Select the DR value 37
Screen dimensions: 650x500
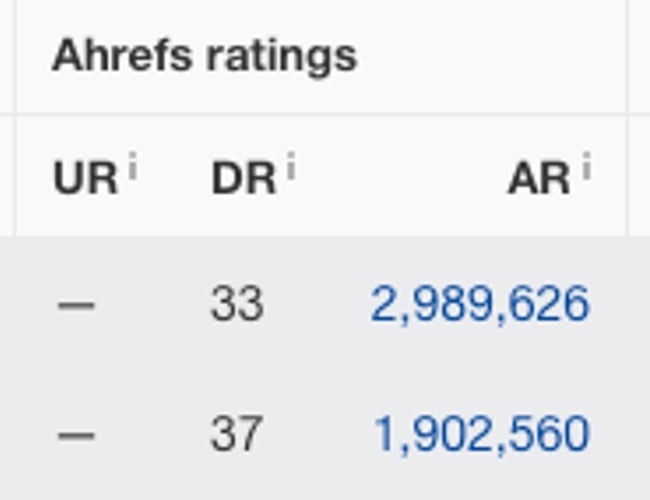[x=237, y=435]
